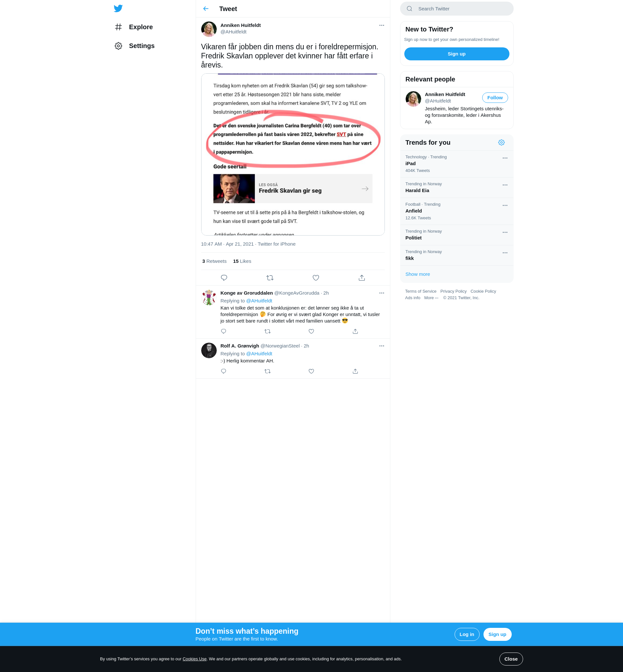
Task: Click Twitter for iPhone source link
Action: 276,244
